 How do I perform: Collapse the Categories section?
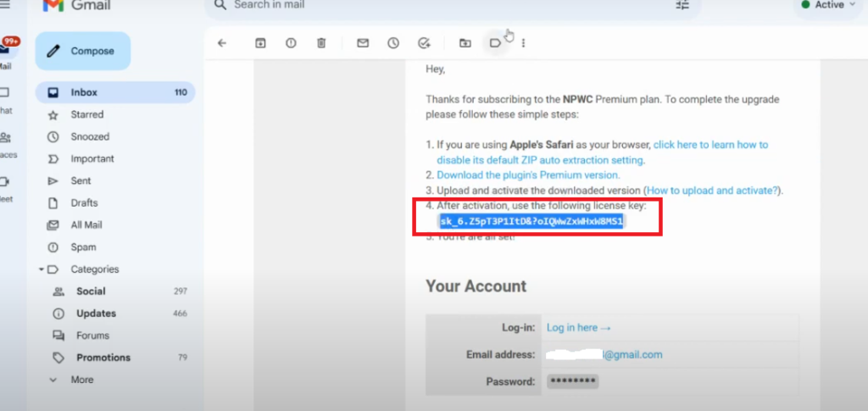(41, 269)
